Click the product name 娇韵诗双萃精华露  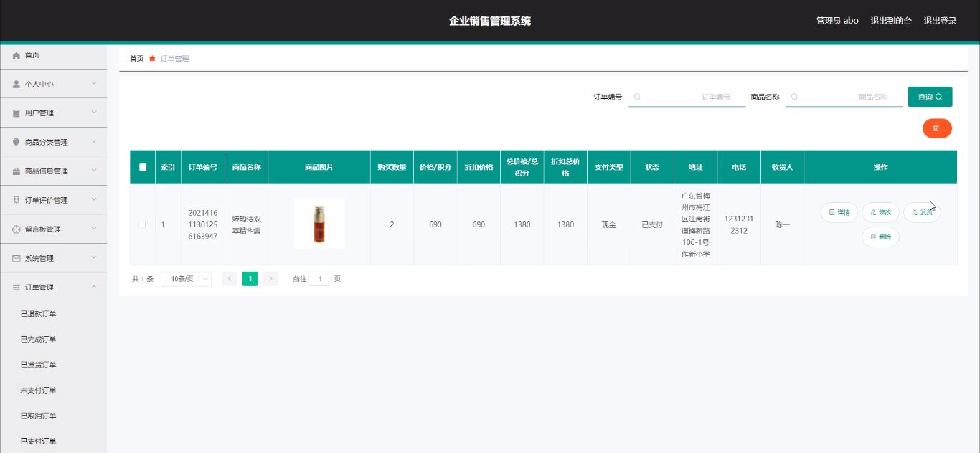(247, 224)
